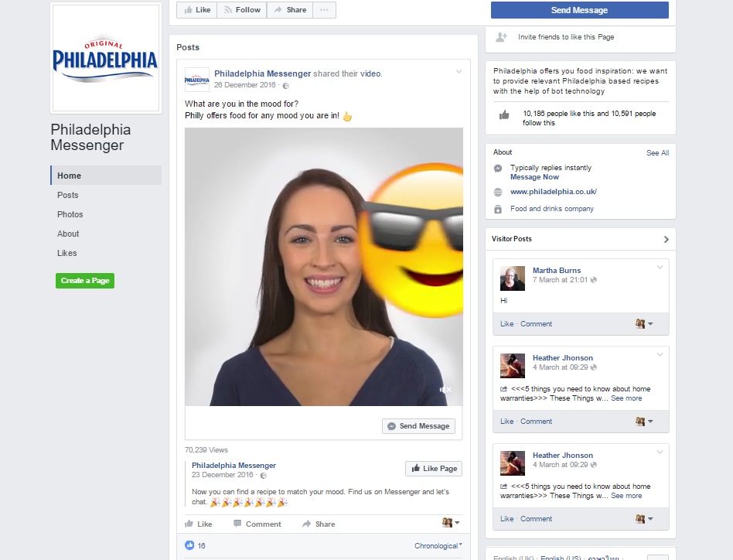Click the share icon in first Heather Jhonson post
Viewport: 733px width, 560px height.
coord(503,389)
